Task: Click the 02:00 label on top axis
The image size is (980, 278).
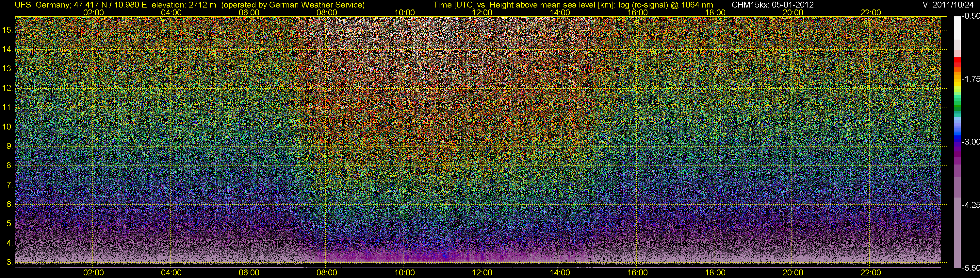Action: click(x=93, y=12)
